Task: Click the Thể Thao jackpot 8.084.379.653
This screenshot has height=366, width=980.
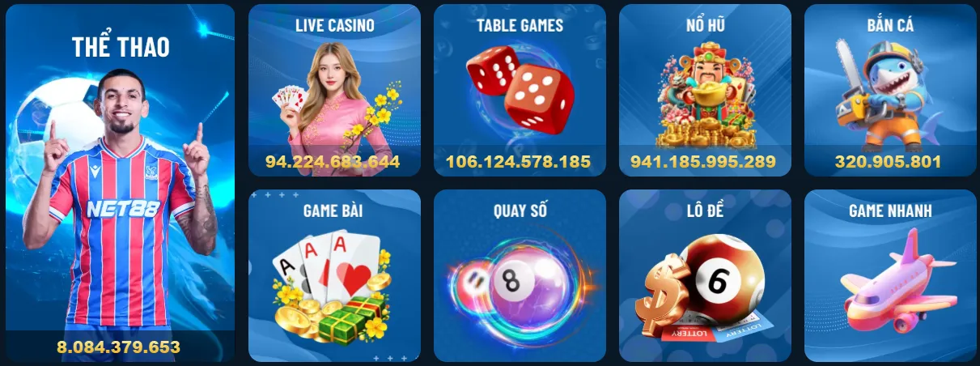Action: (118, 347)
